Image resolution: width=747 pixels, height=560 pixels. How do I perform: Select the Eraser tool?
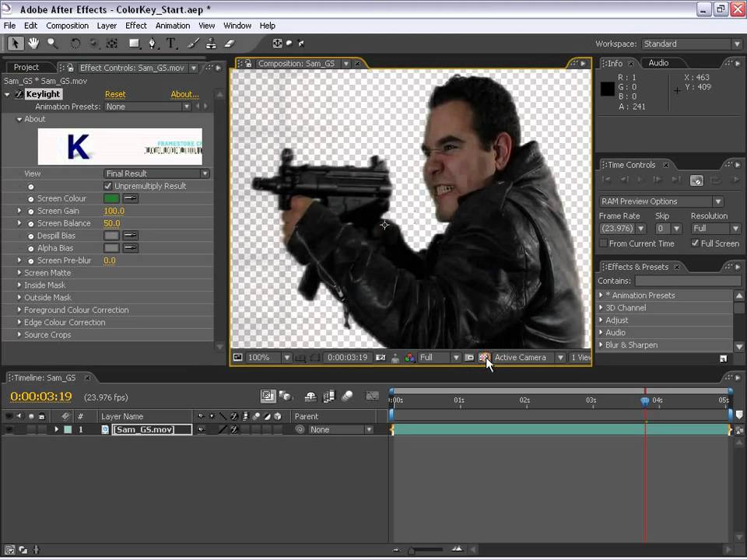[230, 44]
